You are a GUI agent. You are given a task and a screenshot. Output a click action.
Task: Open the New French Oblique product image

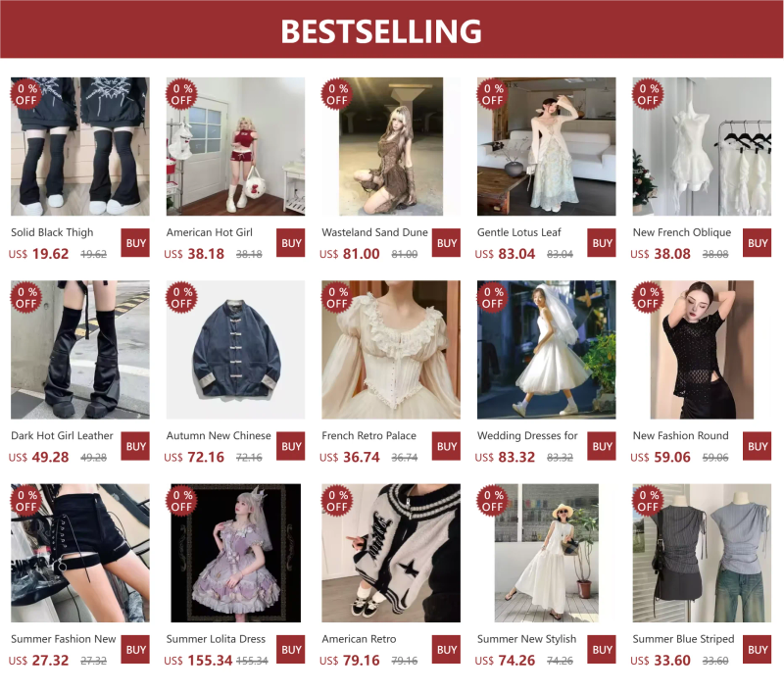tap(702, 146)
